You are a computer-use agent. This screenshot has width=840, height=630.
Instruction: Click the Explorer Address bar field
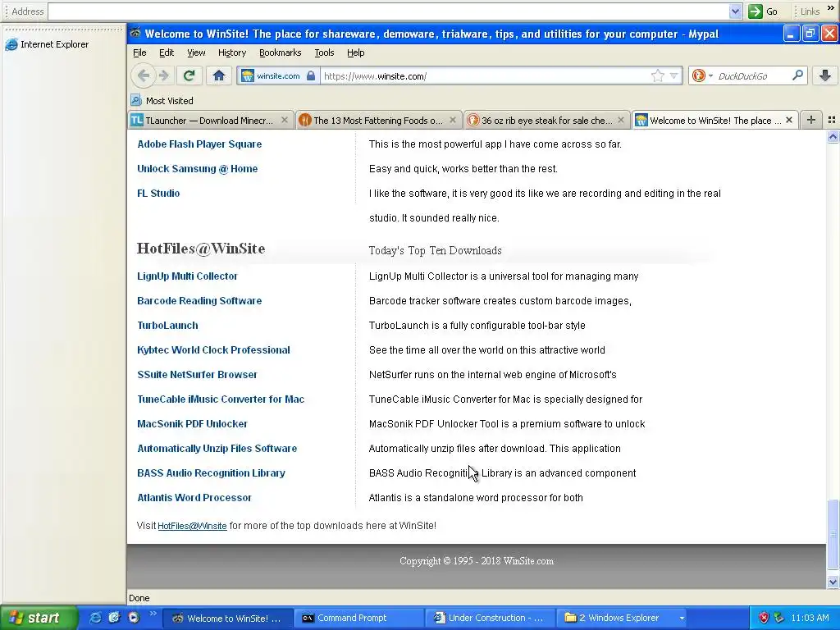(x=388, y=11)
